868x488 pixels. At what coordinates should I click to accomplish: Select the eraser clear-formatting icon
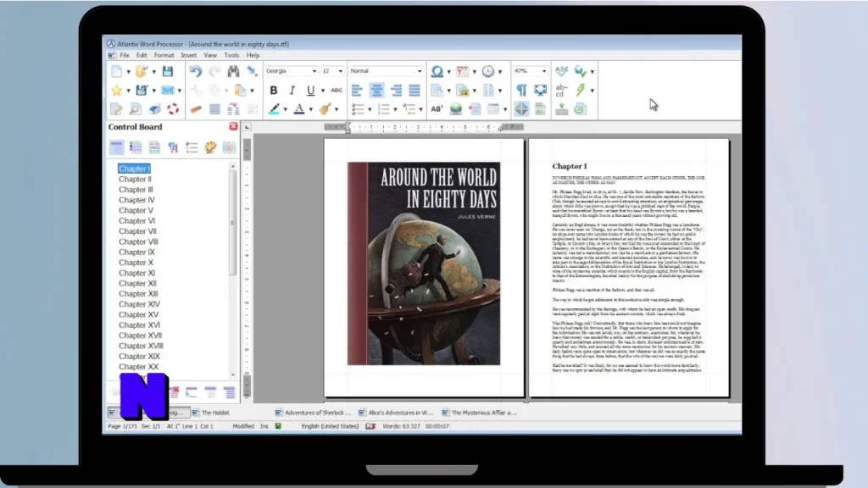tap(196, 109)
